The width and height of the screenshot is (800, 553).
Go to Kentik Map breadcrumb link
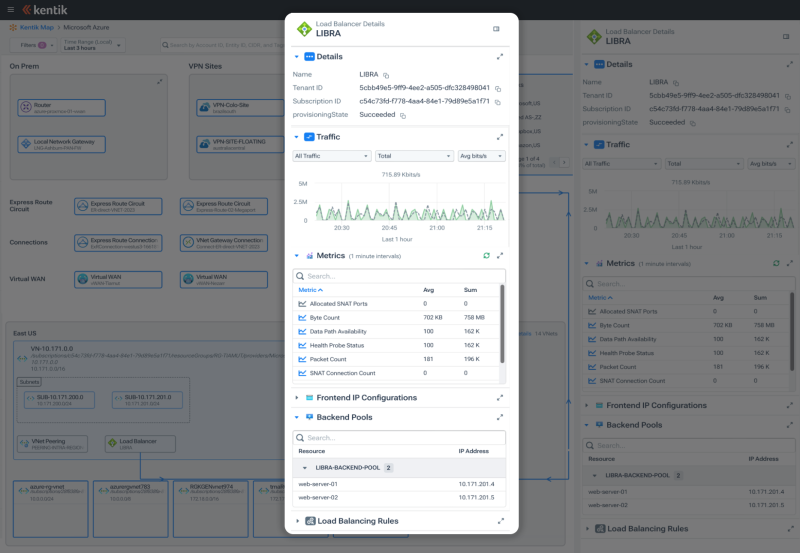pos(36,28)
